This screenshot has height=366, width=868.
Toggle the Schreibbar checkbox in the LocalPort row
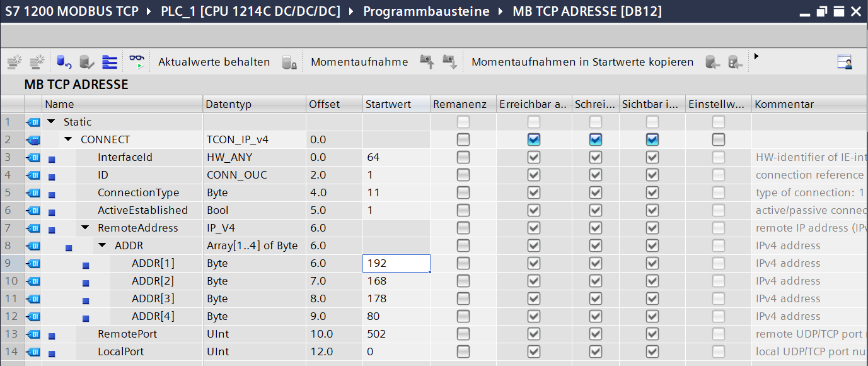click(x=596, y=351)
